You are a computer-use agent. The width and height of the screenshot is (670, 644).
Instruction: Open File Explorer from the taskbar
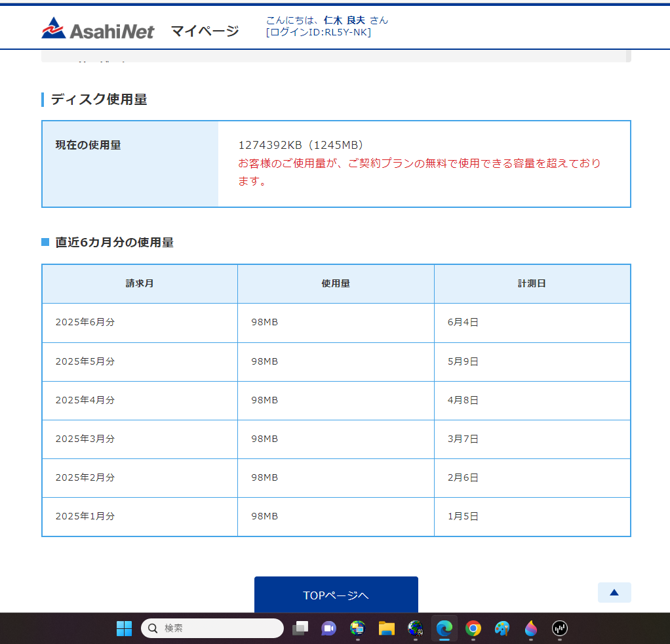386,628
